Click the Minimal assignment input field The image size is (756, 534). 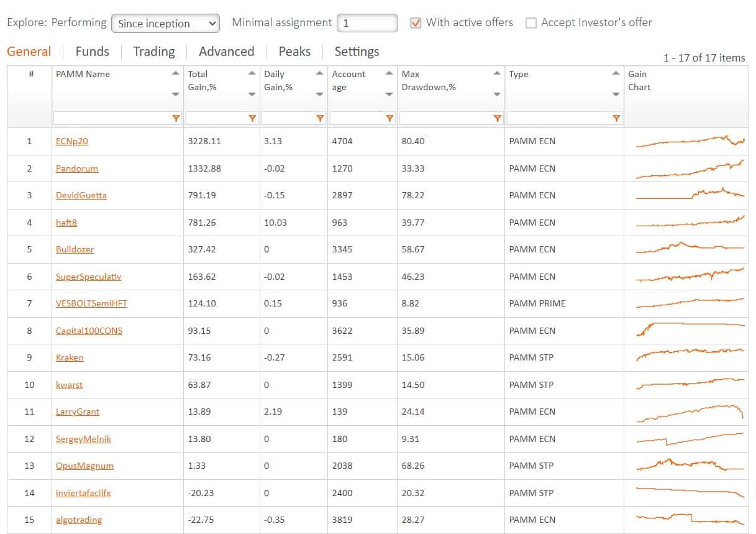point(367,23)
